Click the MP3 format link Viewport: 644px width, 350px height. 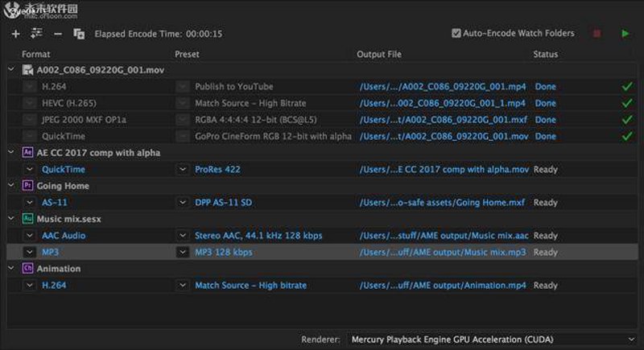pos(50,252)
